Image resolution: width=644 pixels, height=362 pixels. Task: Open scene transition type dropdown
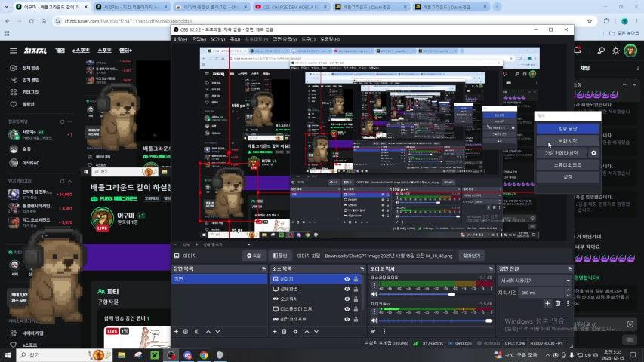click(535, 281)
